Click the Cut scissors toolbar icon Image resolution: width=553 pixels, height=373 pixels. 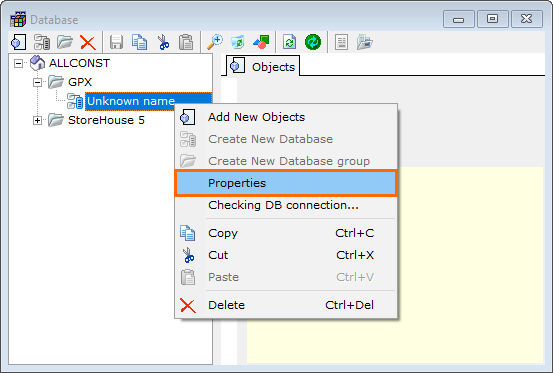(x=163, y=42)
